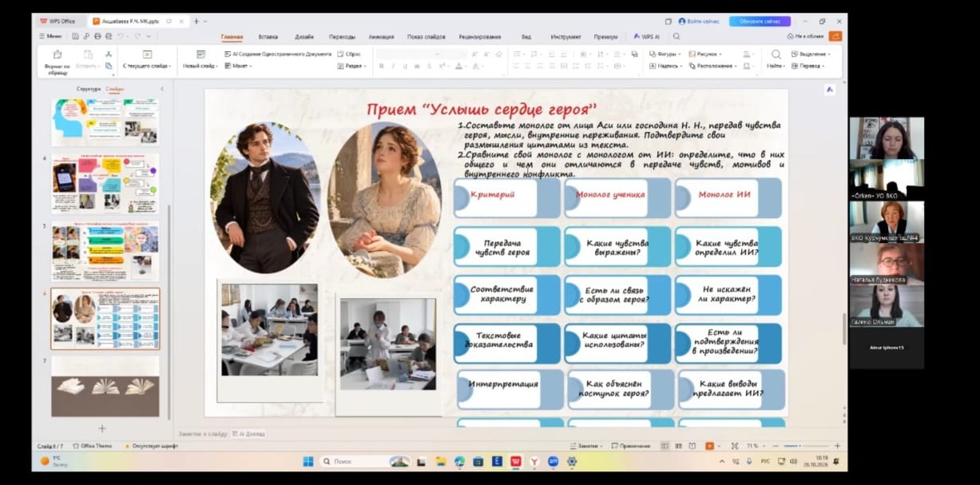Click the Zoom app icon in taskbar
Image resolution: width=980 pixels, height=485 pixels.
[x=553, y=461]
